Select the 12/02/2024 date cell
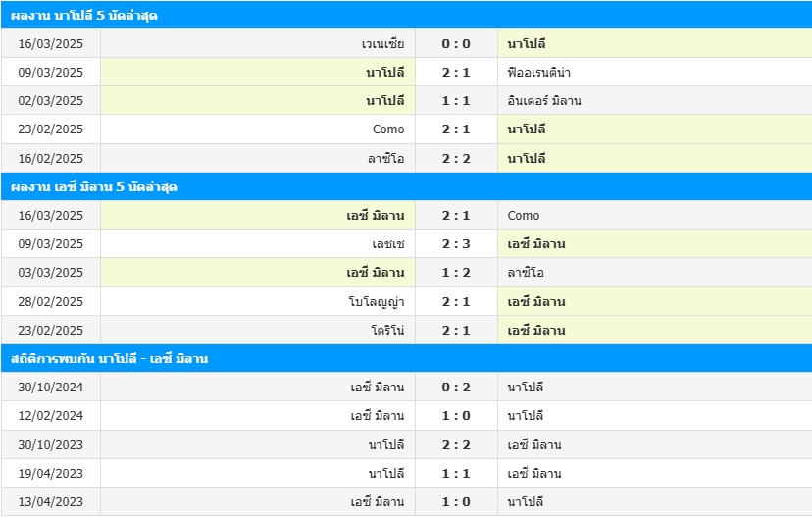 (x=51, y=416)
